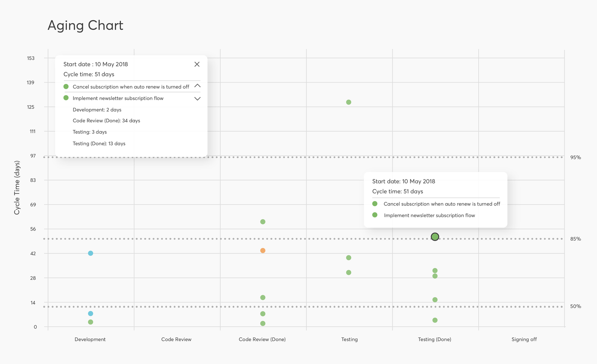The image size is (597, 364).
Task: Click 'Implement newsletter subscription flow' in lower tooltip
Action: [x=429, y=216]
